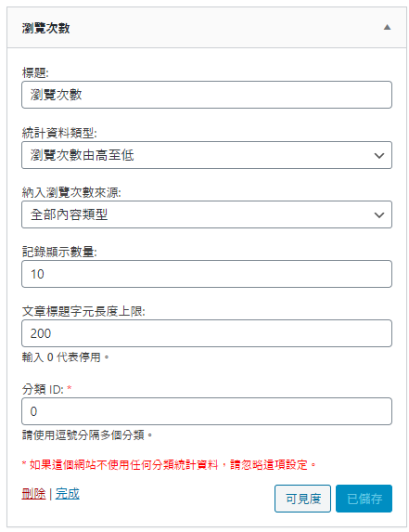This screenshot has width=409, height=532.
Task: Click the 刪除 link to remove widget
Action: coord(33,494)
